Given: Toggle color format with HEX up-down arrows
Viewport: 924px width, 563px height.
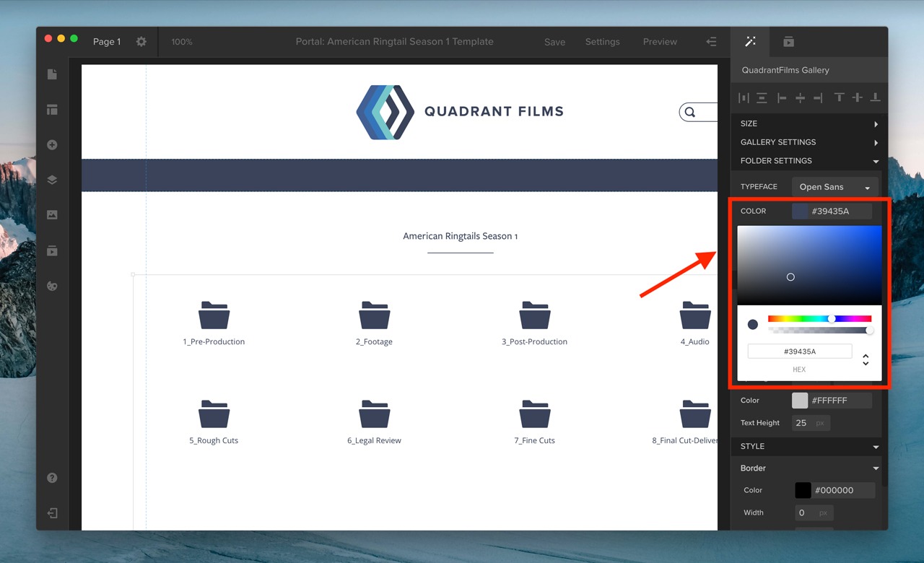Looking at the screenshot, I should [x=866, y=359].
